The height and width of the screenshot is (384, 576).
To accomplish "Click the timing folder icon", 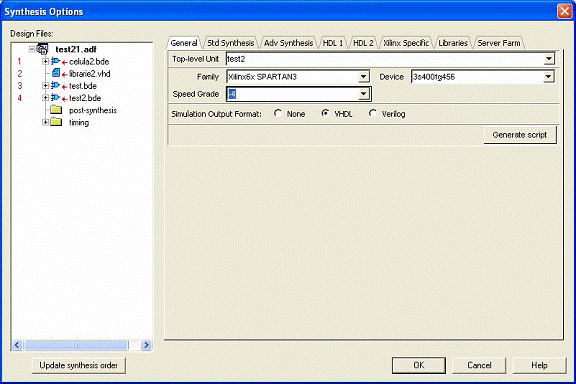I will pos(56,122).
